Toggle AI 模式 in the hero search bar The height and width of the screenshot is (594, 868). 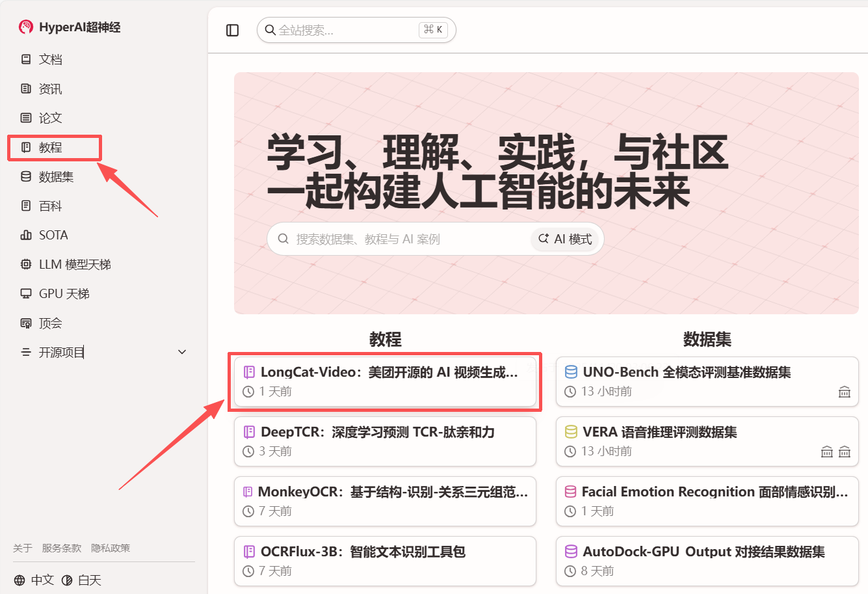pyautogui.click(x=565, y=239)
